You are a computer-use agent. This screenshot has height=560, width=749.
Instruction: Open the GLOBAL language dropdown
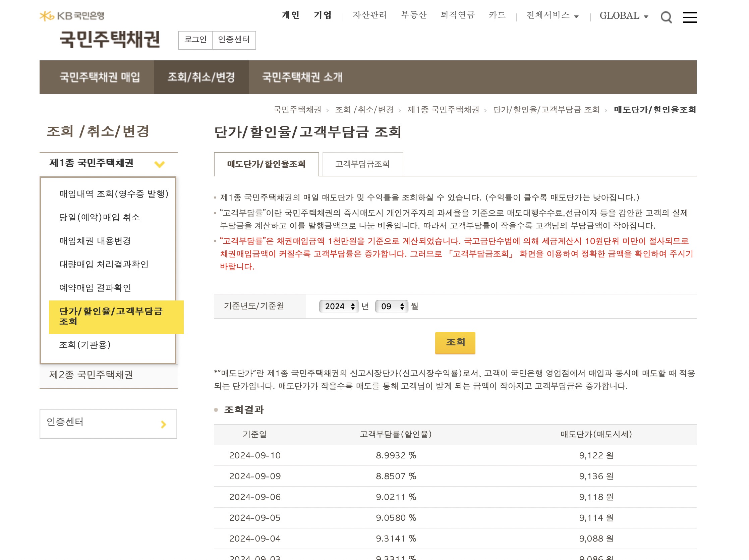623,16
